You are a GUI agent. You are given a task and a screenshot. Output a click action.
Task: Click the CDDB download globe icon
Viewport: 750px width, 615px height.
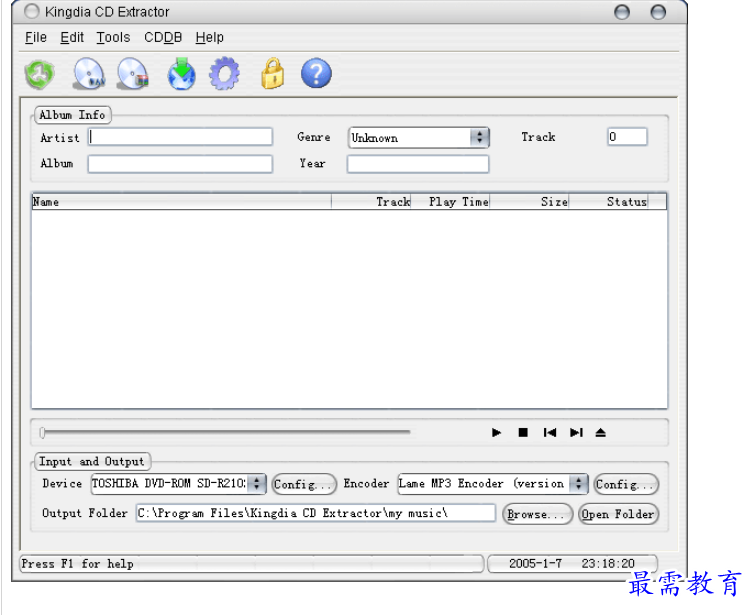[x=181, y=74]
